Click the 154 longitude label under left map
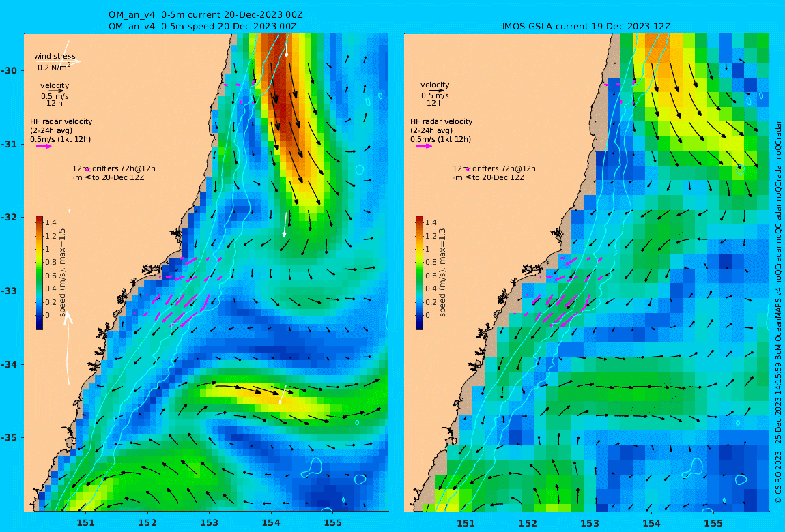The image size is (785, 532). click(271, 524)
